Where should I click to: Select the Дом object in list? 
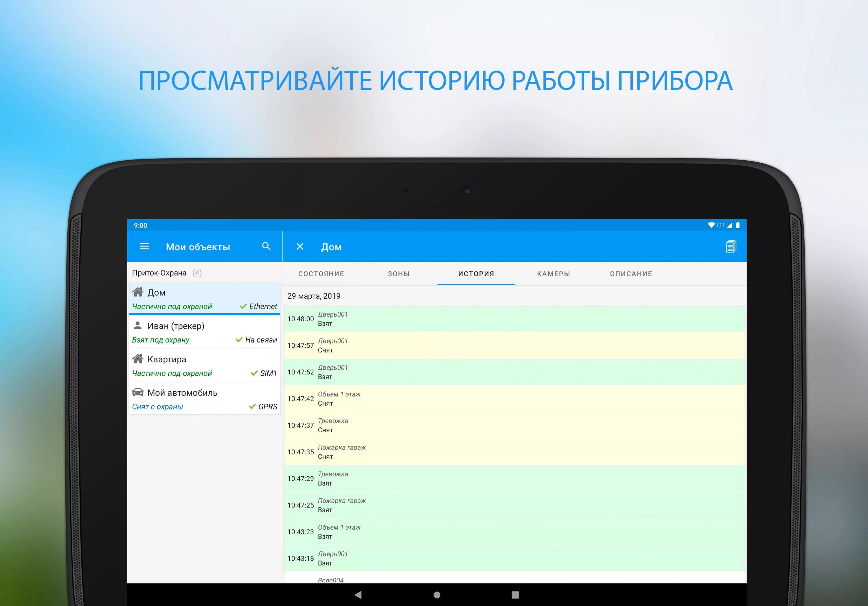click(x=204, y=299)
